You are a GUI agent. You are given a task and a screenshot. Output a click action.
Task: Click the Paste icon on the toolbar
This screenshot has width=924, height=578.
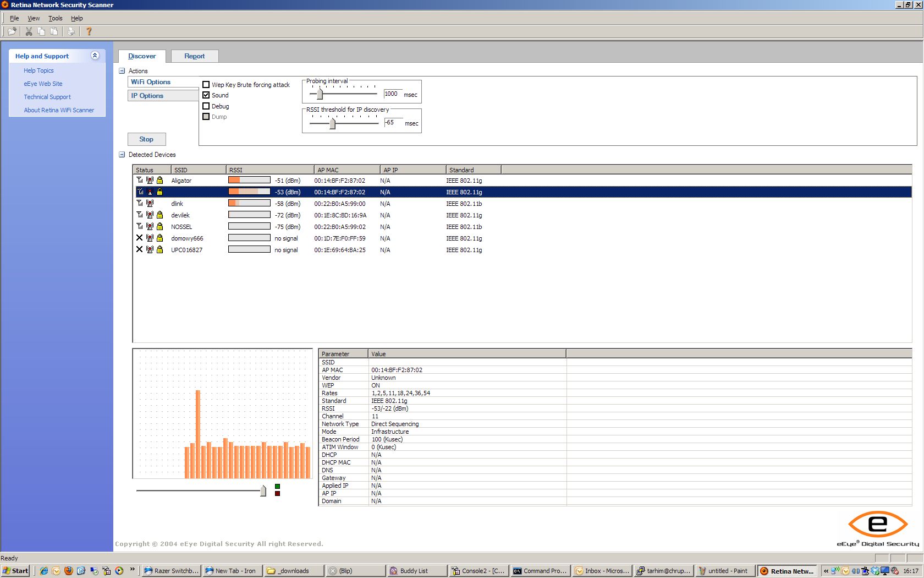(54, 31)
